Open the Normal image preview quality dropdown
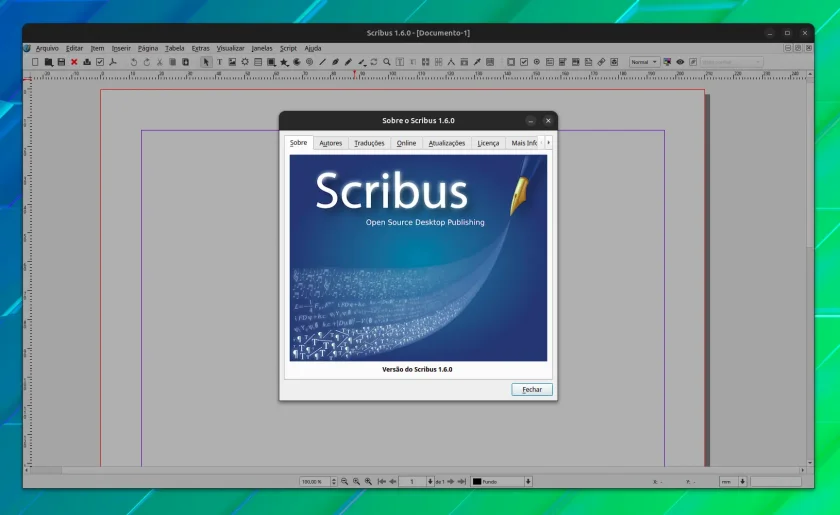The height and width of the screenshot is (515, 840). click(644, 62)
